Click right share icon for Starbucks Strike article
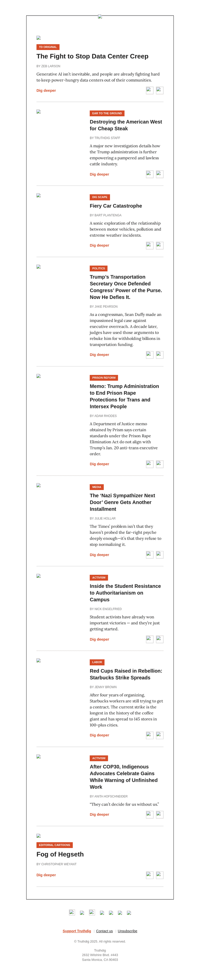 (x=160, y=735)
